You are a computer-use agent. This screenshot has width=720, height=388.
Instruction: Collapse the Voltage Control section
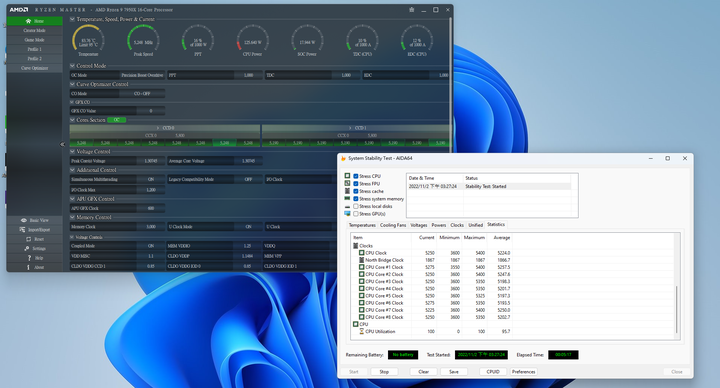(x=73, y=151)
